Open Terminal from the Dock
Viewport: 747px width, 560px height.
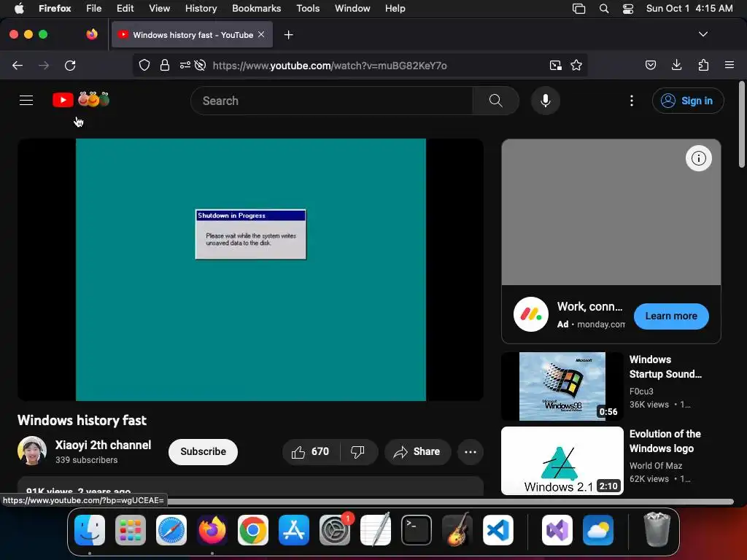click(417, 530)
